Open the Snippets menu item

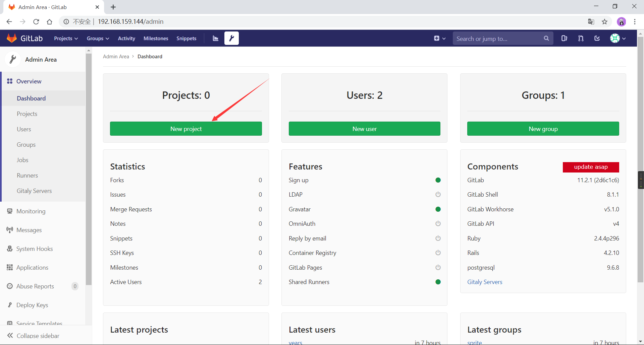186,39
